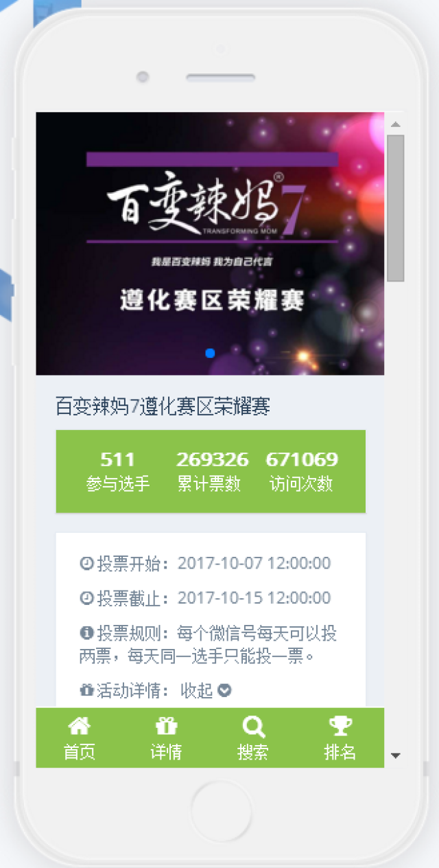Click the clock icon beside 投票开始
Screen dimensions: 439x868
[87, 564]
